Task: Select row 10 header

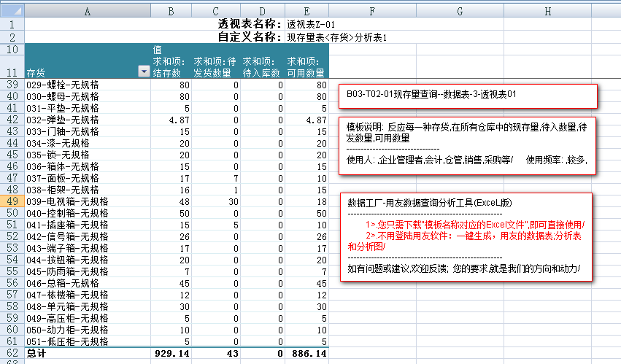Action: pos(12,49)
